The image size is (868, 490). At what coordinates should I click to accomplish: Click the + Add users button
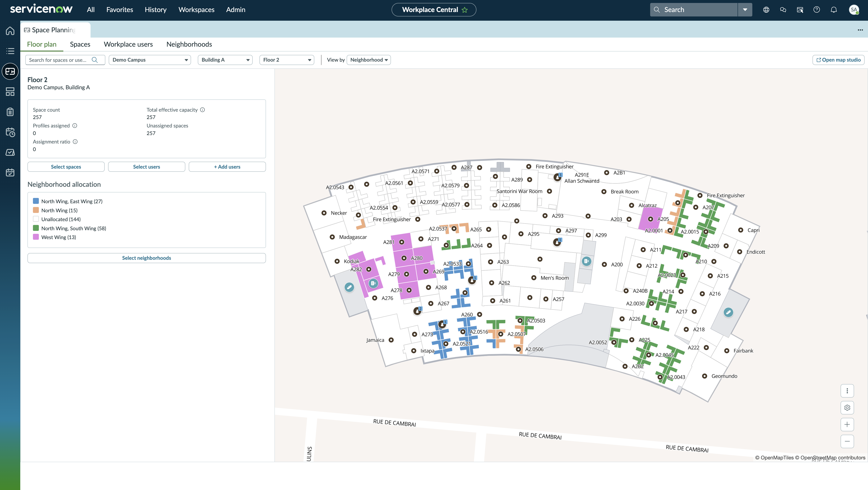coord(227,167)
